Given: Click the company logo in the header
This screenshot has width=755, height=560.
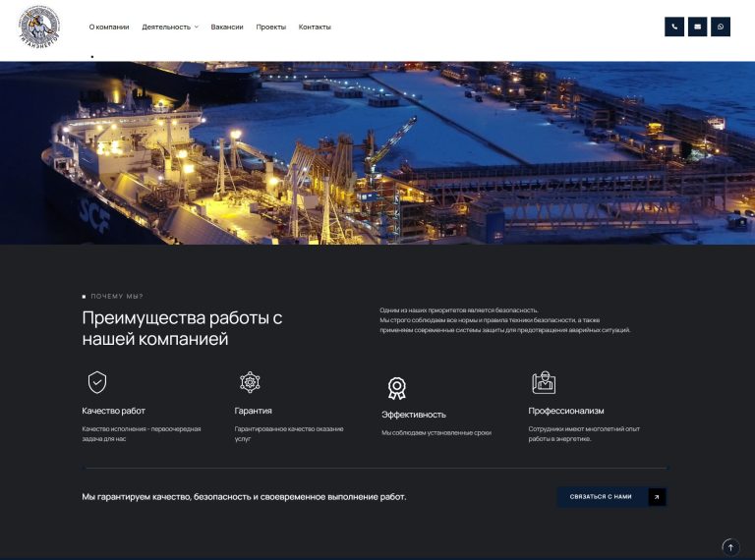Looking at the screenshot, I should pyautogui.click(x=38, y=27).
